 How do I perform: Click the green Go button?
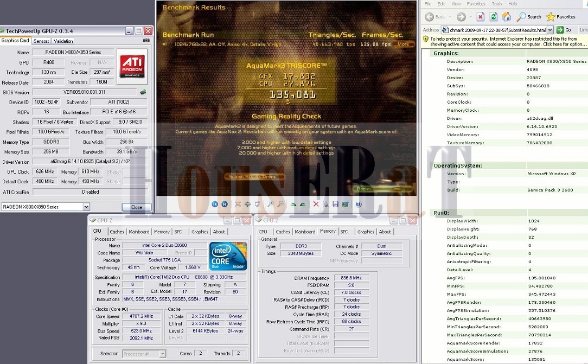(564, 30)
